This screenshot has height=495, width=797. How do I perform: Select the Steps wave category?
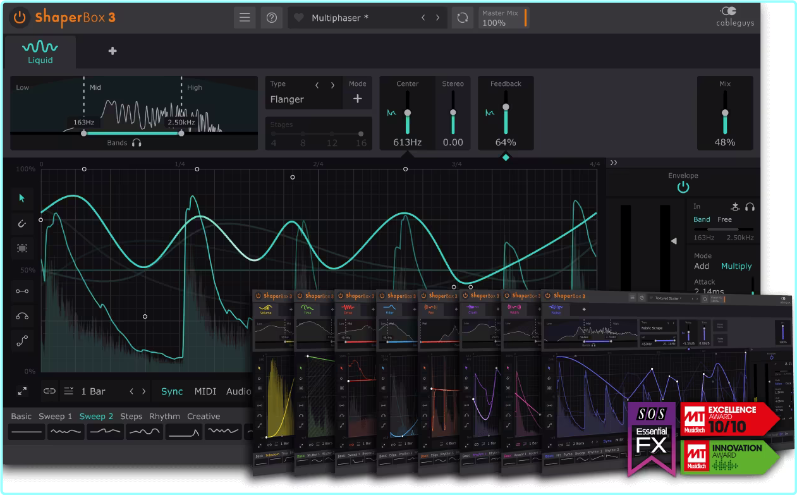pyautogui.click(x=132, y=416)
